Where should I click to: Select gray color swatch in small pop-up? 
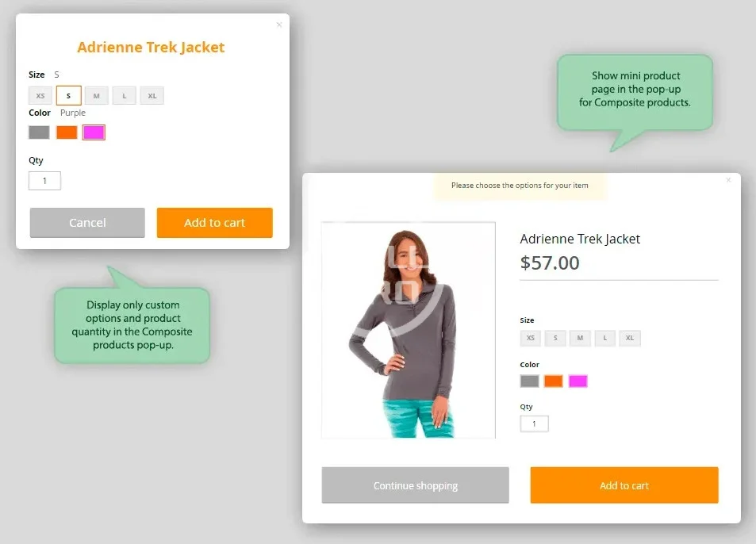(x=39, y=132)
